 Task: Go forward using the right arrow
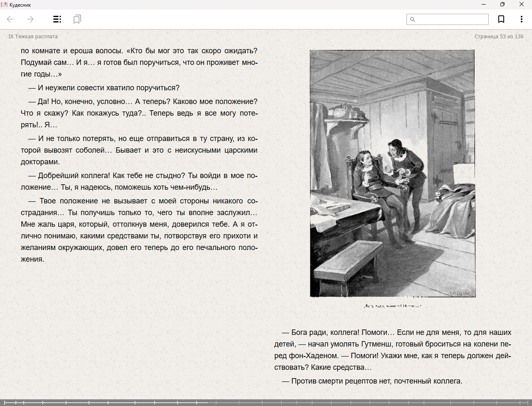point(30,19)
